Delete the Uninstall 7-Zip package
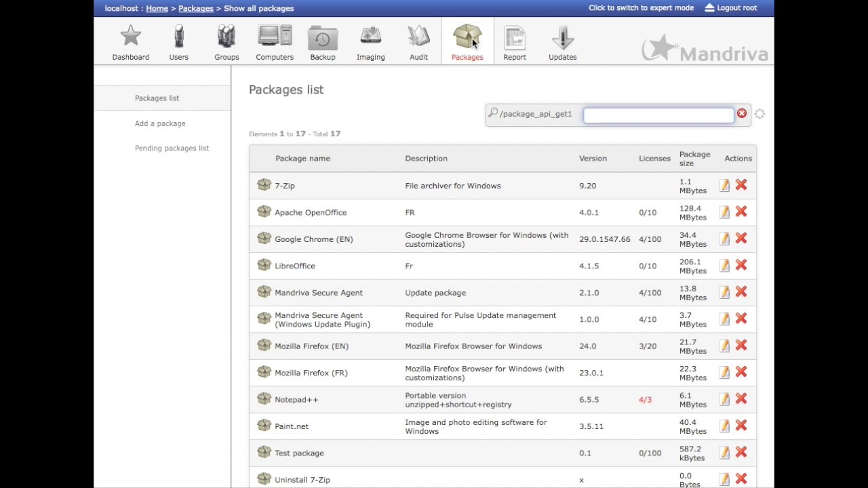This screenshot has width=868, height=488. click(x=741, y=480)
